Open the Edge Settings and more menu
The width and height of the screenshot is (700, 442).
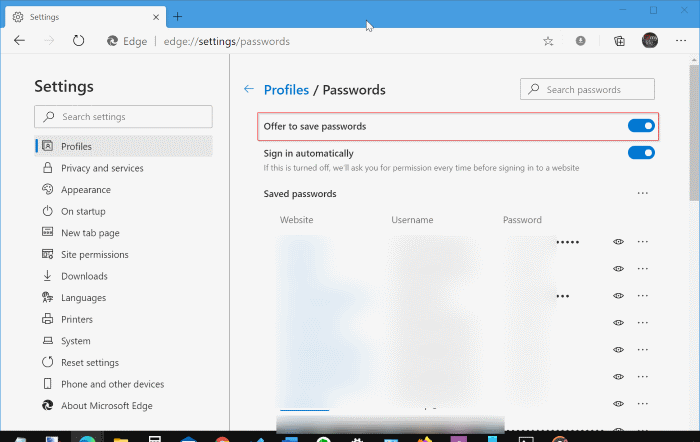[681, 41]
